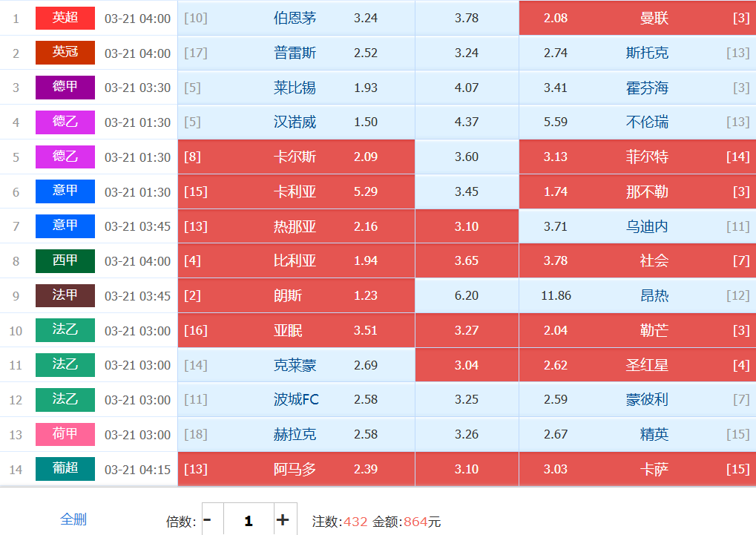Click the 荷甲 league tag

(65, 434)
